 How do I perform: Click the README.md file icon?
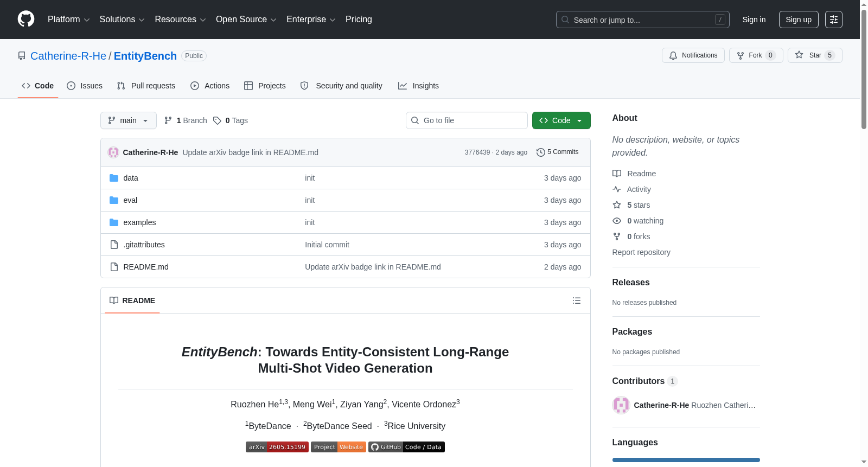pyautogui.click(x=114, y=267)
